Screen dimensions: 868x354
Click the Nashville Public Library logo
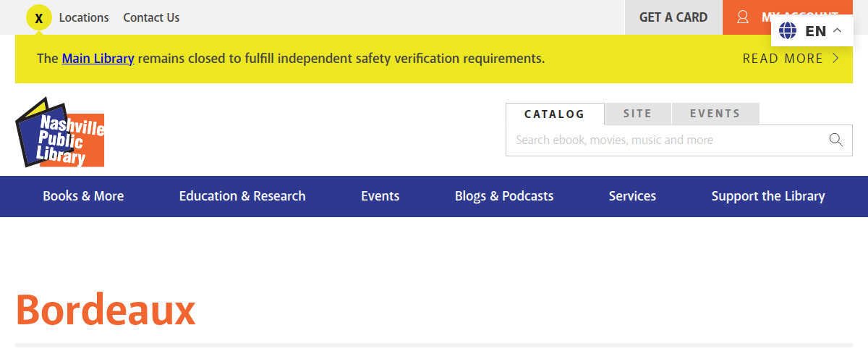pyautogui.click(x=60, y=132)
